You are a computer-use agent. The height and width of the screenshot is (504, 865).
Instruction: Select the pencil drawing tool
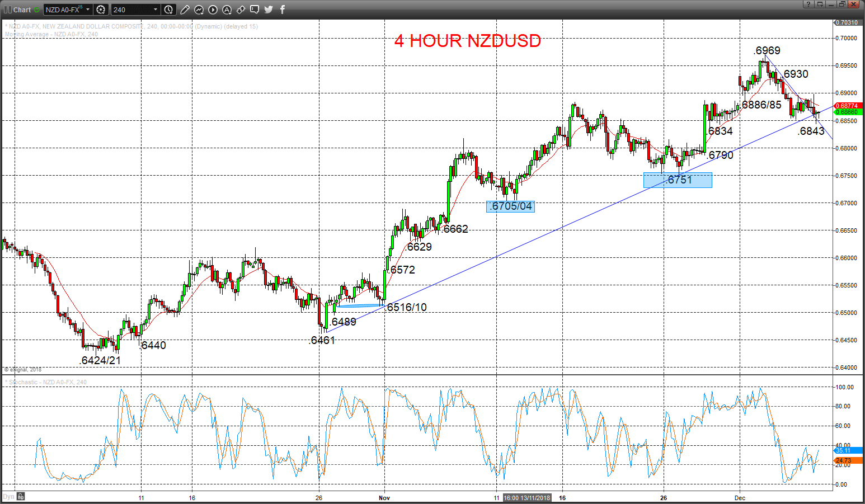(x=185, y=10)
